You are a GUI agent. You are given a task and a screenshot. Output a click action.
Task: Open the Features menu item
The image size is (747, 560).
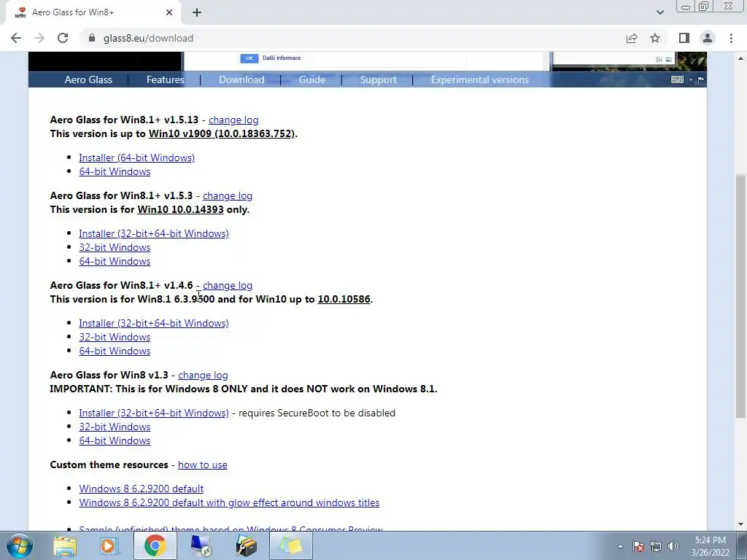coord(166,79)
